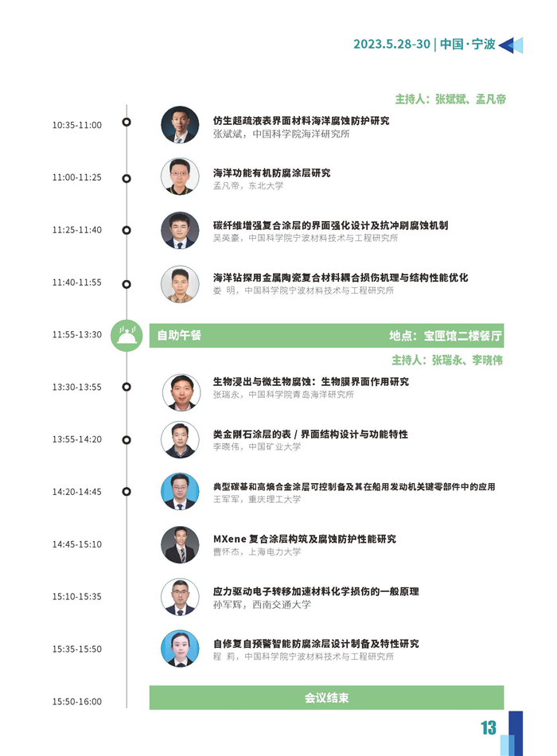Open 张斌斌's speaker photo
The width and height of the screenshot is (557, 756).
pyautogui.click(x=180, y=125)
